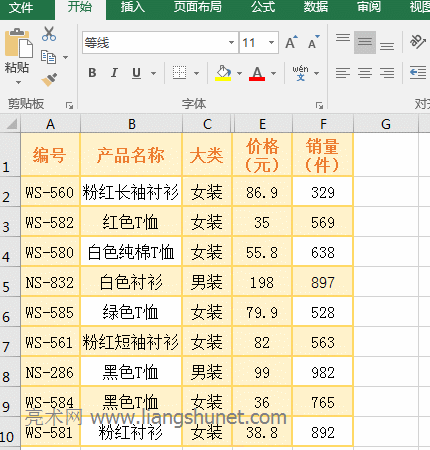Select column A header

tap(50, 124)
